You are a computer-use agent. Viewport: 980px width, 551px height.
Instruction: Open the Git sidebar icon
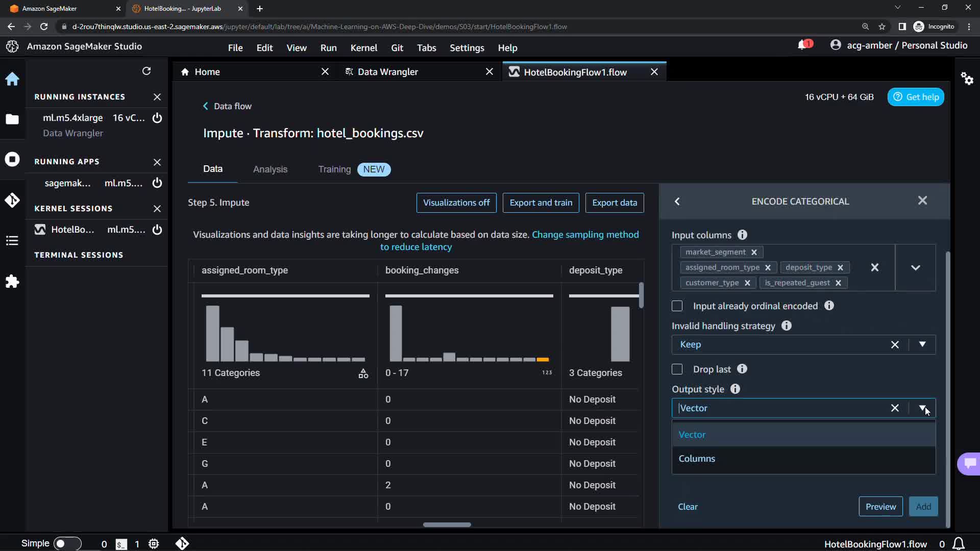(12, 200)
